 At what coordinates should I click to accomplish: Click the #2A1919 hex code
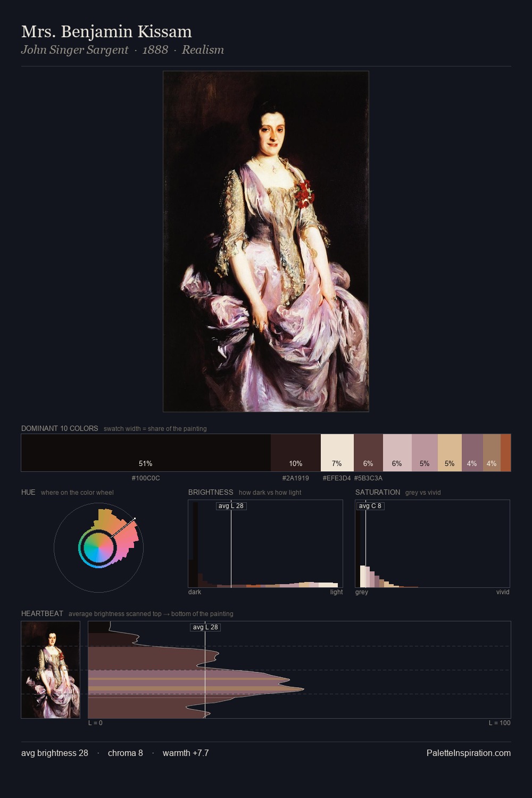coord(296,478)
